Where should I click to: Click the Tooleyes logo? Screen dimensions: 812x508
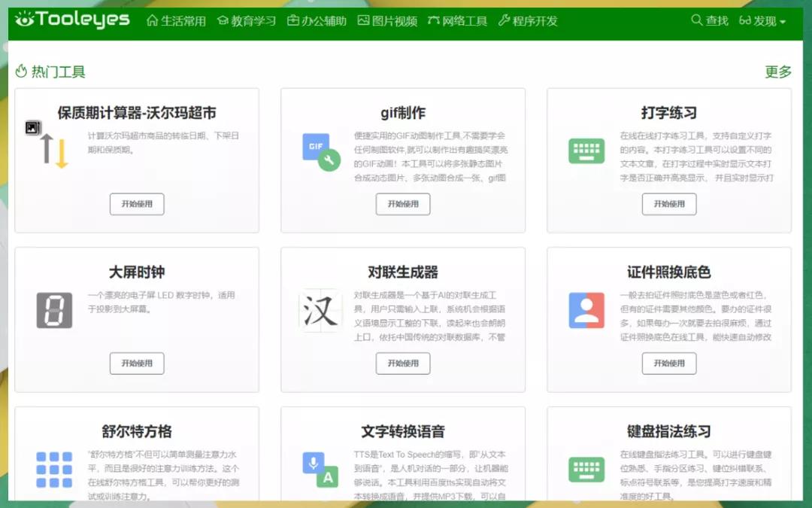pyautogui.click(x=71, y=21)
